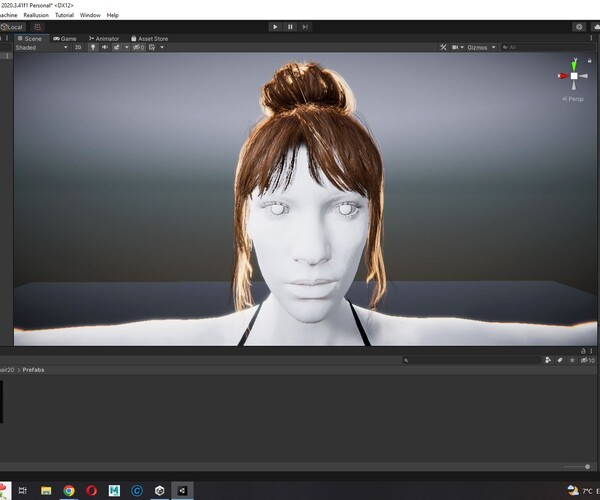Switch to the Scene tab
The image size is (600, 500).
coord(30,39)
